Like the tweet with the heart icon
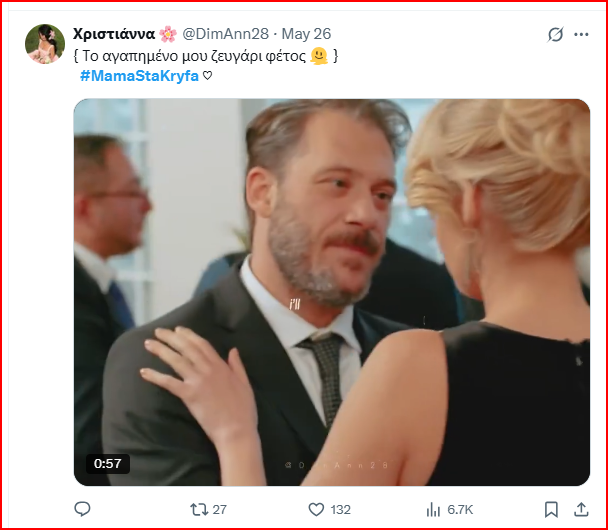This screenshot has width=608, height=530. 315,509
